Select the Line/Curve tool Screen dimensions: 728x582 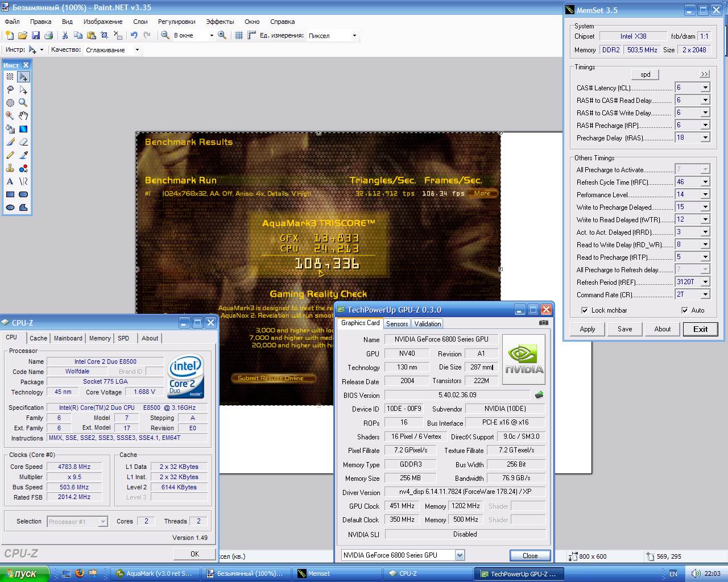pos(23,181)
